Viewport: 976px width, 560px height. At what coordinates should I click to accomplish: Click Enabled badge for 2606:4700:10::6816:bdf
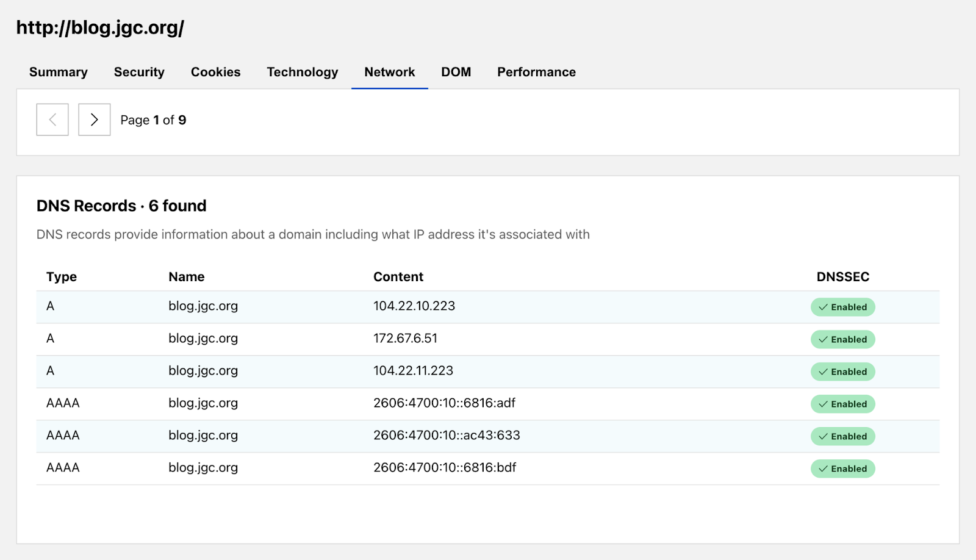pyautogui.click(x=842, y=468)
